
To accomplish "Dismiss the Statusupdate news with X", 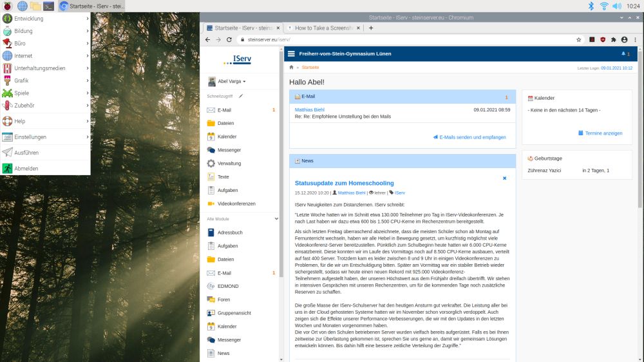I will (x=504, y=178).
